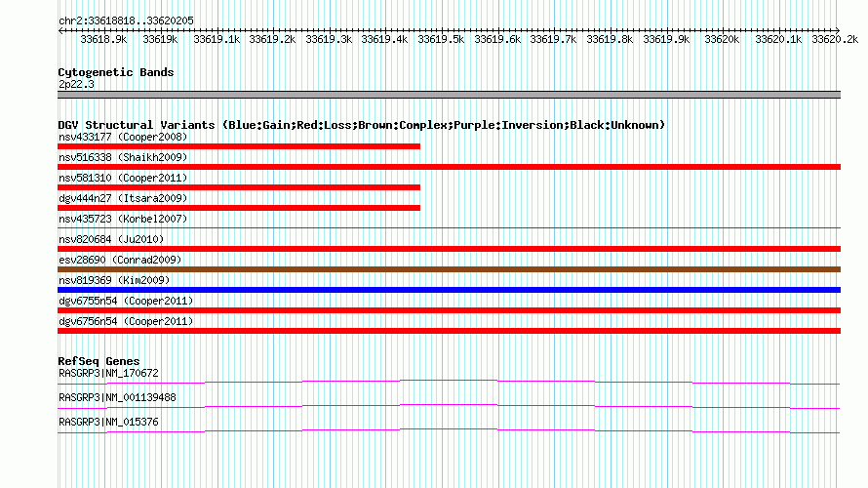Open the RASGRP3|NM_001139488 transcript label

(117, 397)
